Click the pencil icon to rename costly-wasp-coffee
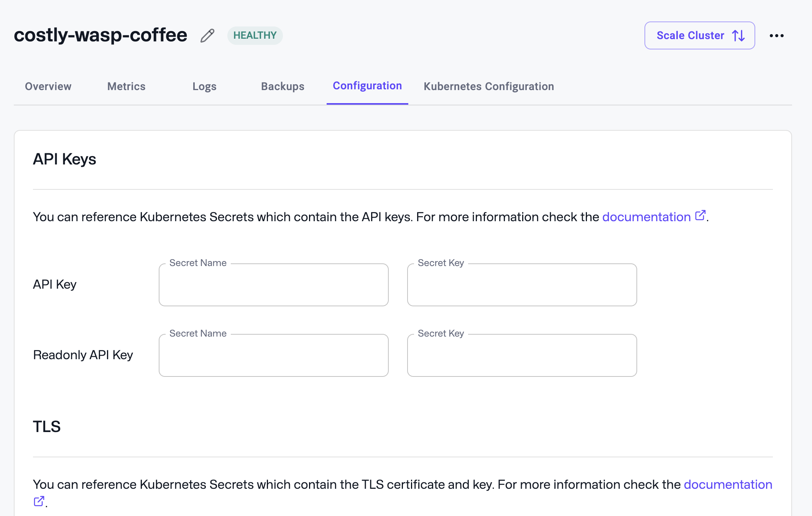 (x=207, y=35)
